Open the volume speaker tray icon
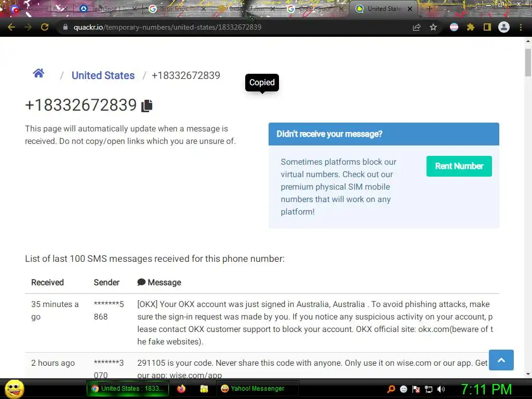 pyautogui.click(x=441, y=389)
